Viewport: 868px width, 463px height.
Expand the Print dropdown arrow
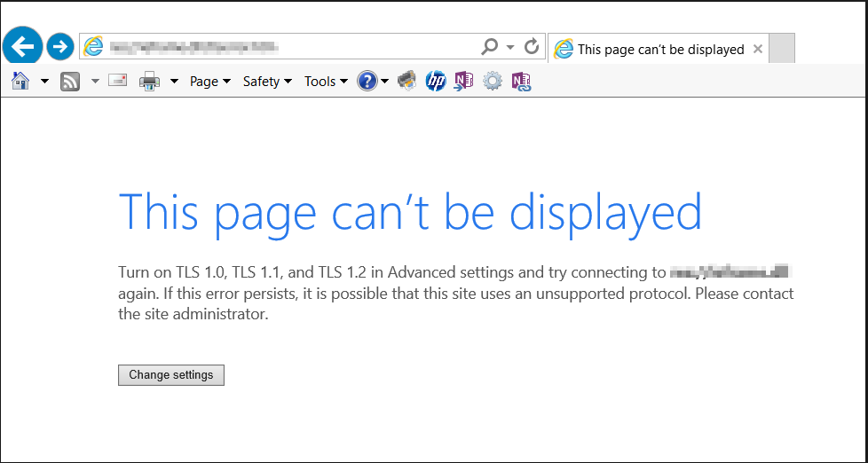[174, 82]
